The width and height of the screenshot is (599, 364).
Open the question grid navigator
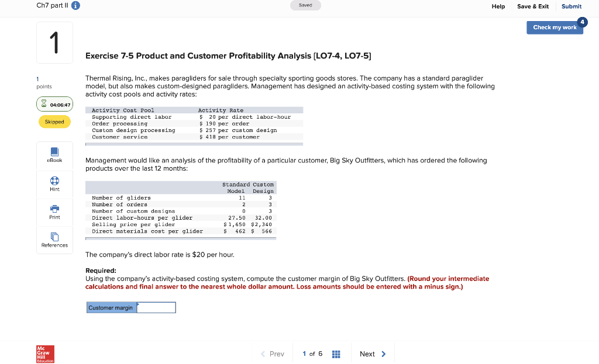(x=336, y=354)
